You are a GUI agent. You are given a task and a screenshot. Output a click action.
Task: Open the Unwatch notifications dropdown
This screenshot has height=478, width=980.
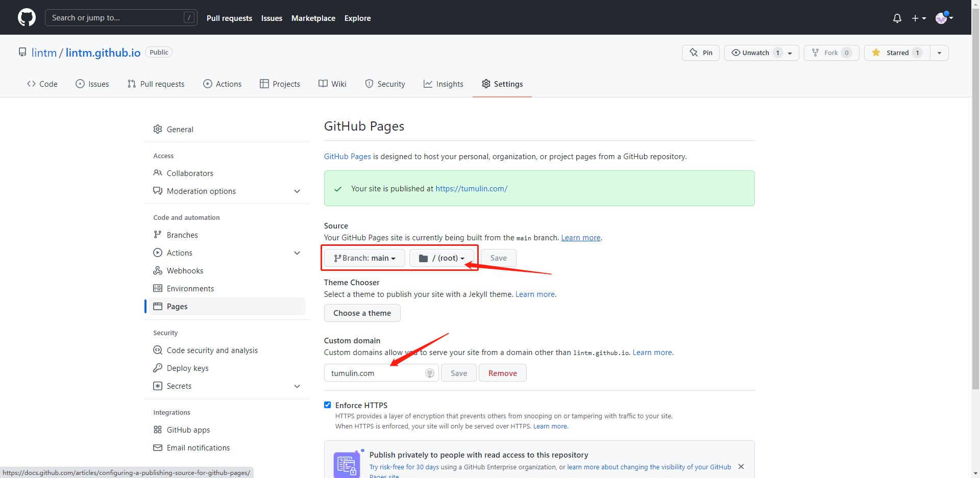click(762, 53)
